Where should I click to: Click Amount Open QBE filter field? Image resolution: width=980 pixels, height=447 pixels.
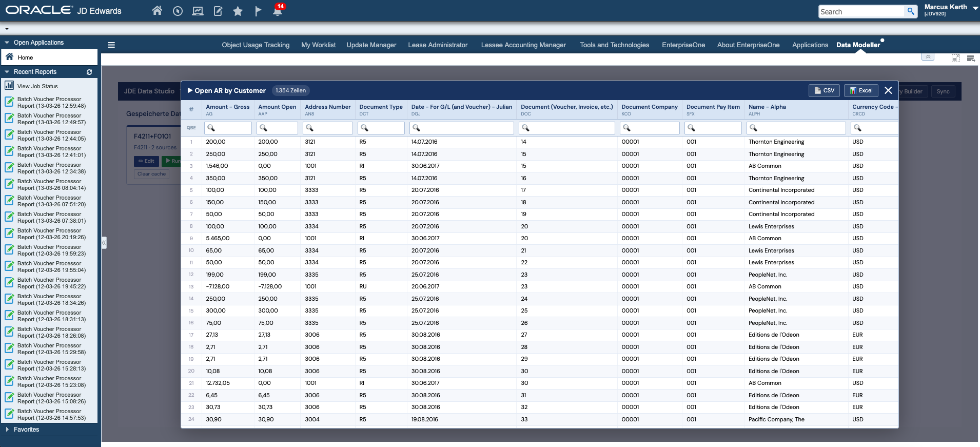coord(277,128)
